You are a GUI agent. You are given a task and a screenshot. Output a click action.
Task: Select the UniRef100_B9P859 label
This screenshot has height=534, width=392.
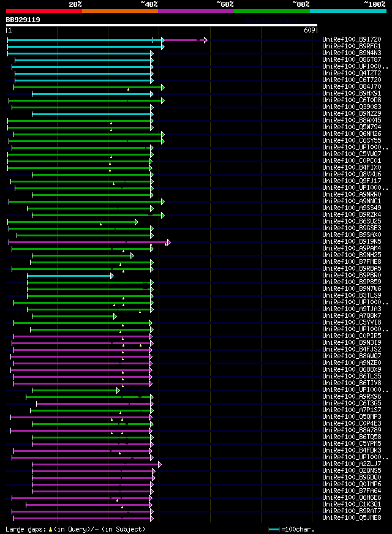tap(352, 282)
